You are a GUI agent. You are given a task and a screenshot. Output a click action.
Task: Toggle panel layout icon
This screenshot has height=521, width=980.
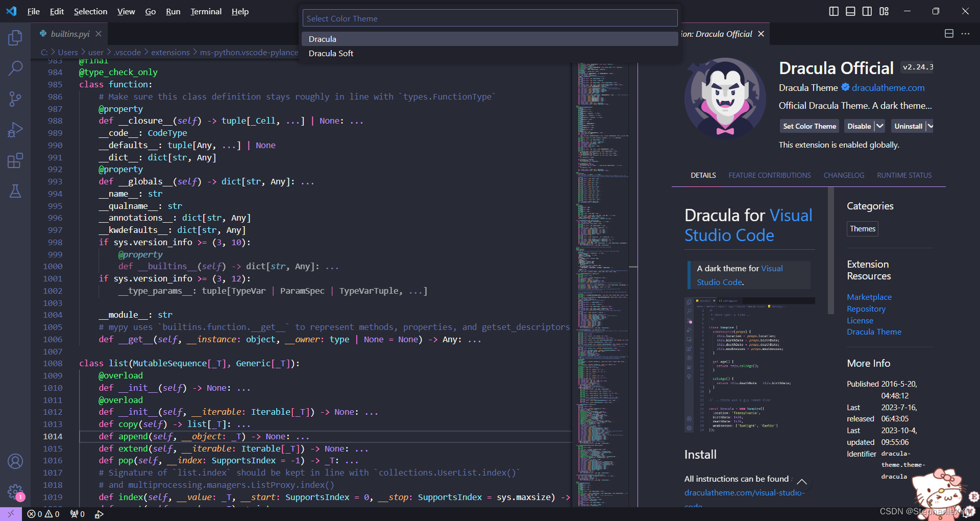pos(850,11)
